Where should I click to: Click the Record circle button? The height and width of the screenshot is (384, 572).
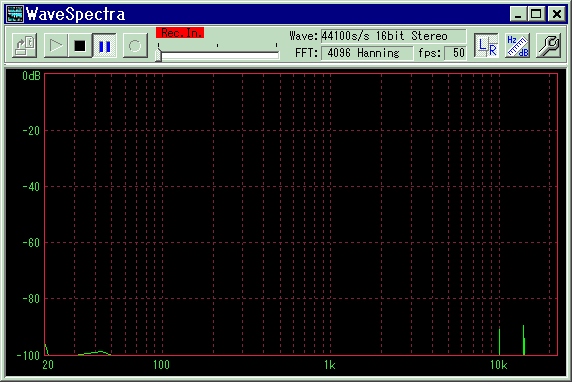(x=135, y=46)
